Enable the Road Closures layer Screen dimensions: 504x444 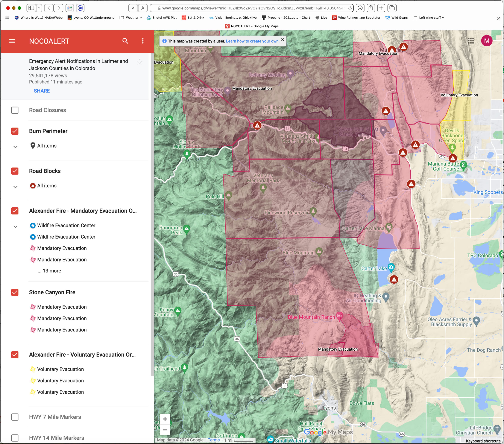coord(15,110)
